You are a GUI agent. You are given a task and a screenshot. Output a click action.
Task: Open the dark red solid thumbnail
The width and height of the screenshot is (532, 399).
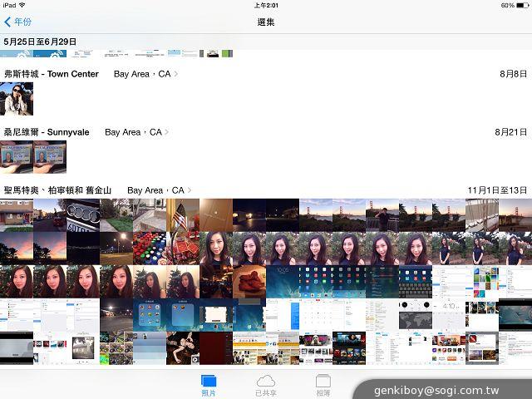pyautogui.click(x=216, y=348)
